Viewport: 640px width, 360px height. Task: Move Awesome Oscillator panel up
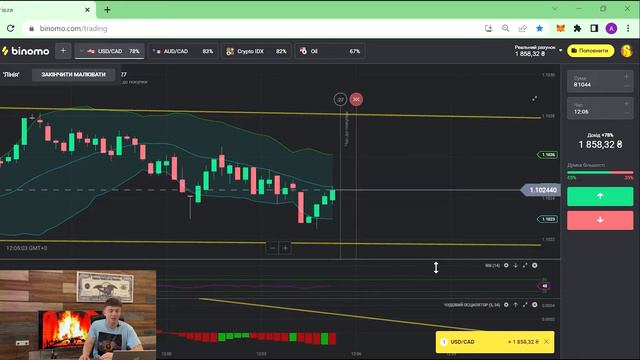pyautogui.click(x=516, y=304)
